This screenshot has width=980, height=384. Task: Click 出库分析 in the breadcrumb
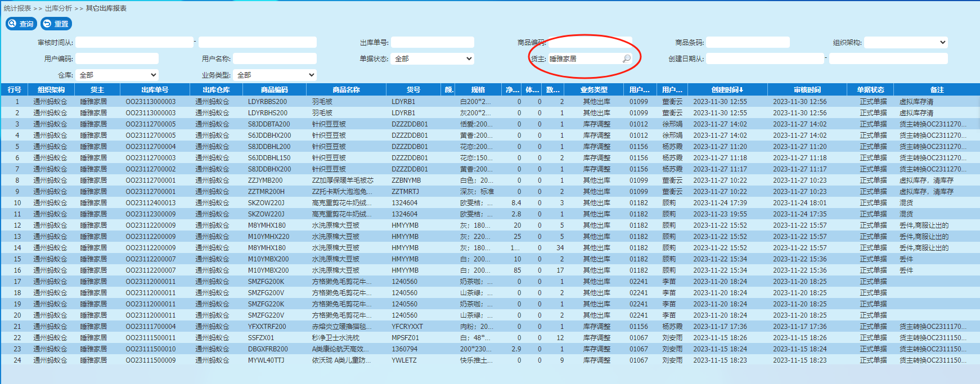(59, 8)
